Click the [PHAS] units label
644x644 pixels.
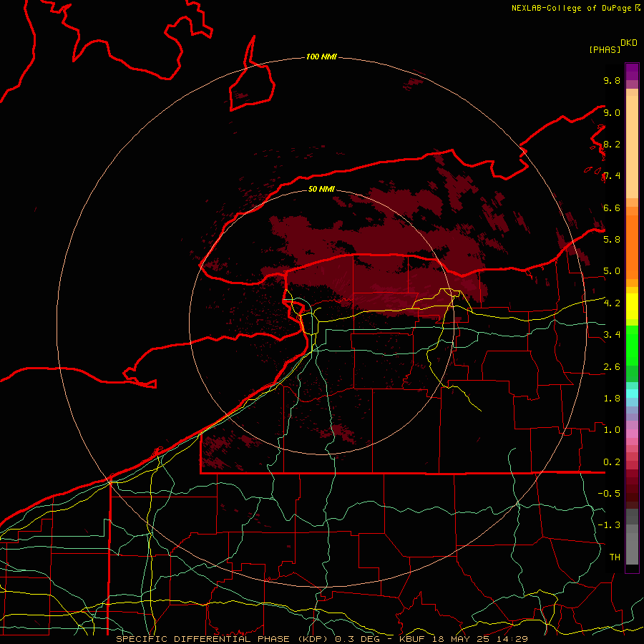(x=605, y=49)
